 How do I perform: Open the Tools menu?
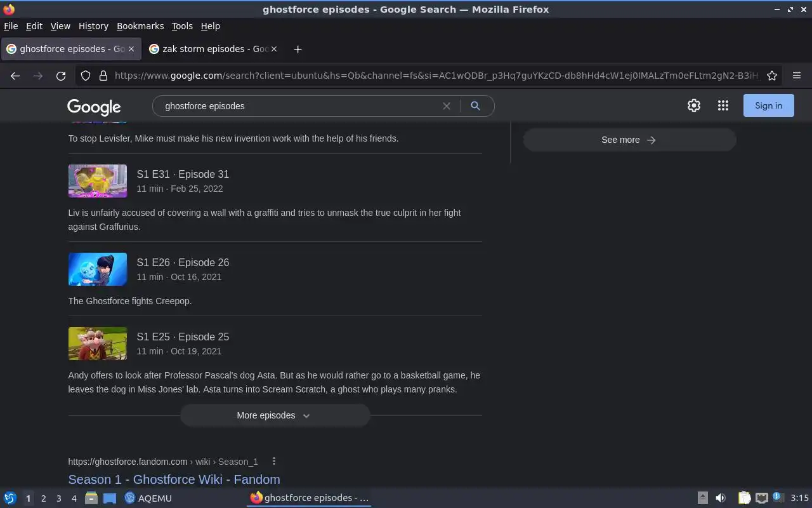(182, 26)
